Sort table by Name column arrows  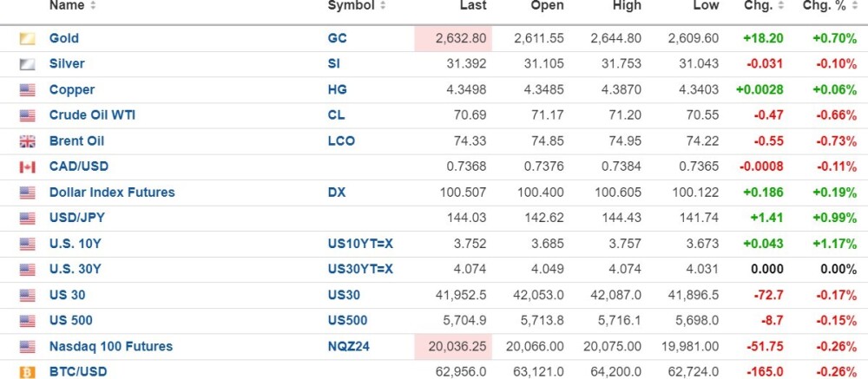pyautogui.click(x=93, y=5)
